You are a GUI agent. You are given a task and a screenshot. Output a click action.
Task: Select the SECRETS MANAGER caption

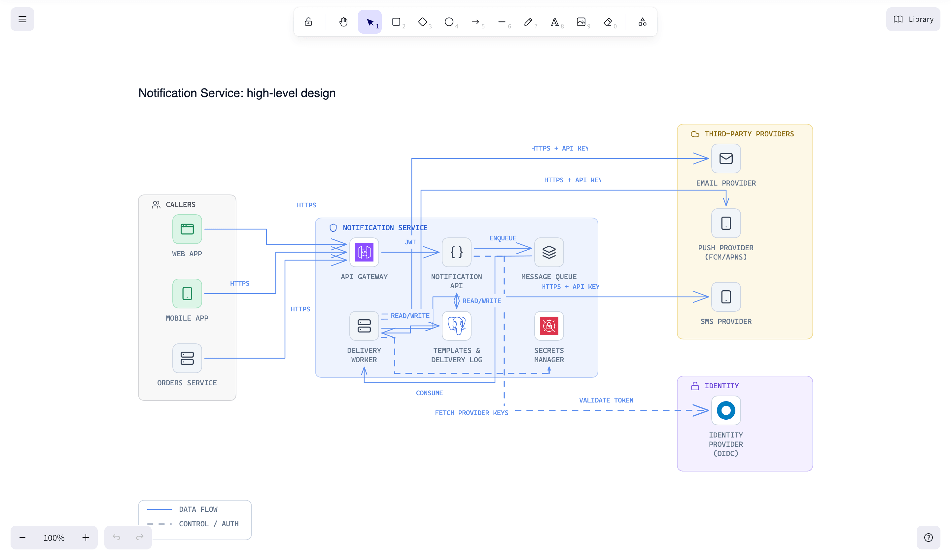[x=549, y=356]
